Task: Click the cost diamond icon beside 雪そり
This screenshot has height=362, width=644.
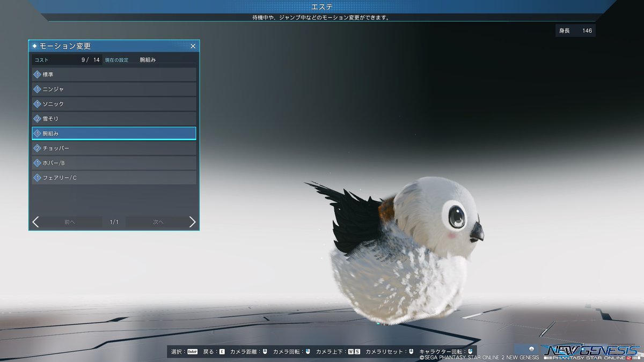Action: point(37,119)
